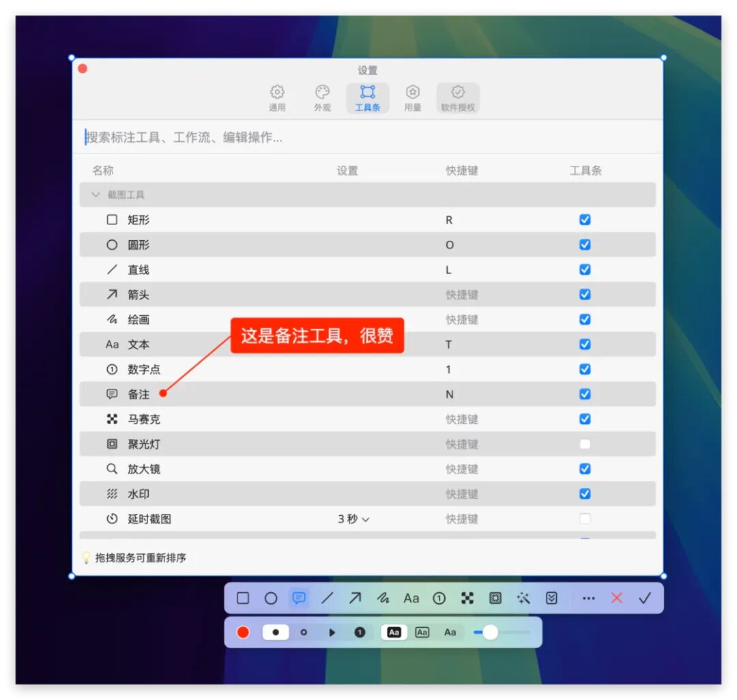Select the outlined Aa text style
This screenshot has width=737, height=700.
coord(422,632)
